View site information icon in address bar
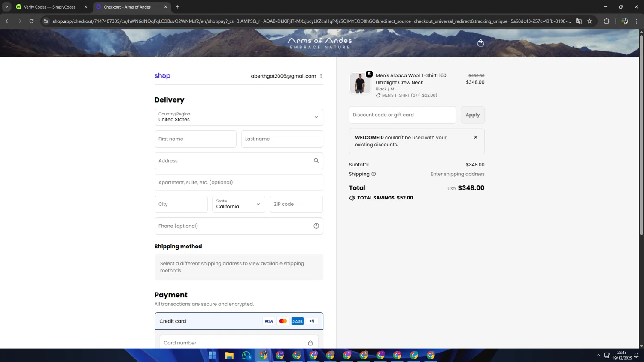 point(46,21)
